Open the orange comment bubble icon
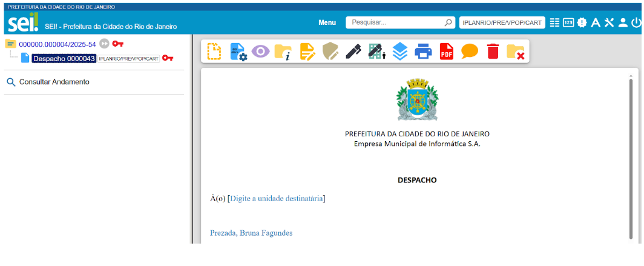The height and width of the screenshot is (266, 644). (x=469, y=52)
